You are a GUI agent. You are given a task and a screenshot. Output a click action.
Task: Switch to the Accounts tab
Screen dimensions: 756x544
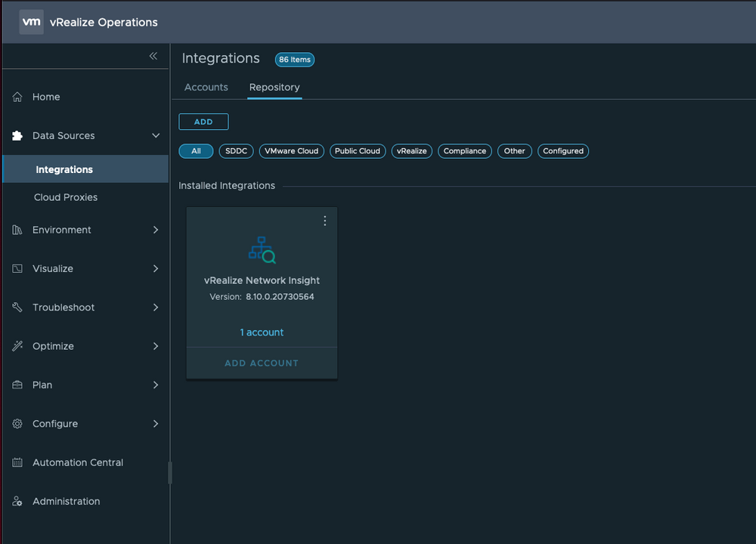coord(206,87)
